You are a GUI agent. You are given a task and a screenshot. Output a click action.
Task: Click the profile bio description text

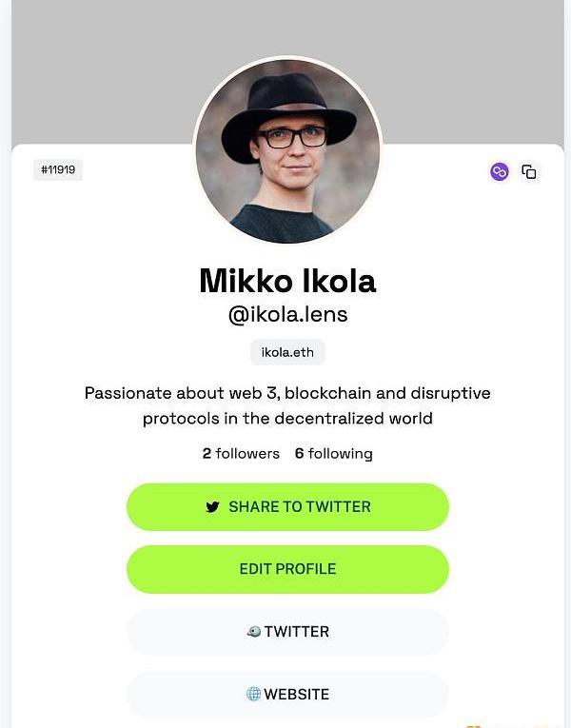(x=287, y=405)
